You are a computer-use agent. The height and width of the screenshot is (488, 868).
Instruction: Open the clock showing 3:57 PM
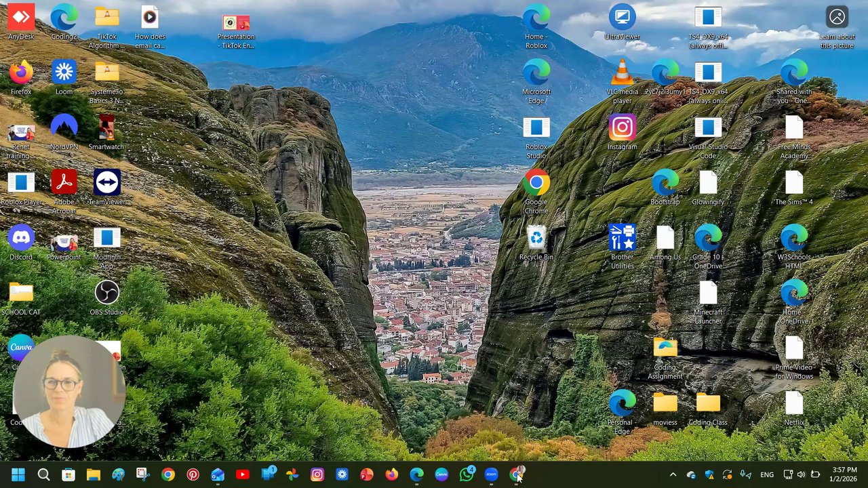(844, 474)
